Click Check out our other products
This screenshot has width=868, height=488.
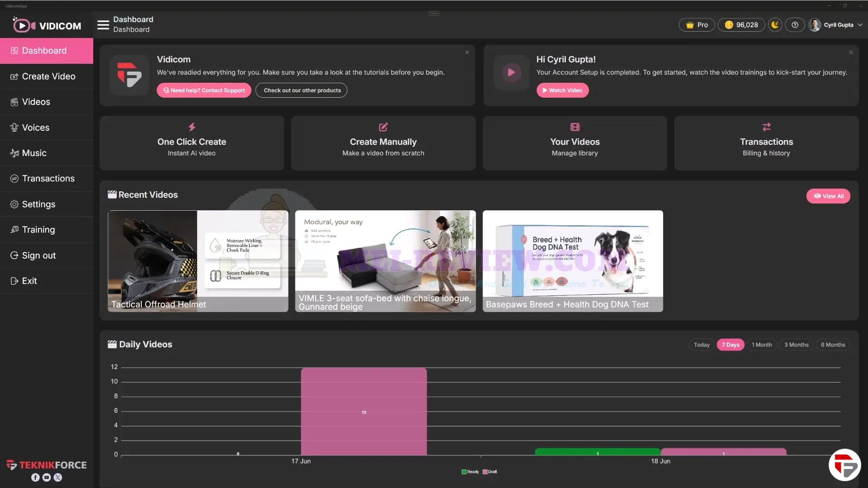click(x=302, y=90)
